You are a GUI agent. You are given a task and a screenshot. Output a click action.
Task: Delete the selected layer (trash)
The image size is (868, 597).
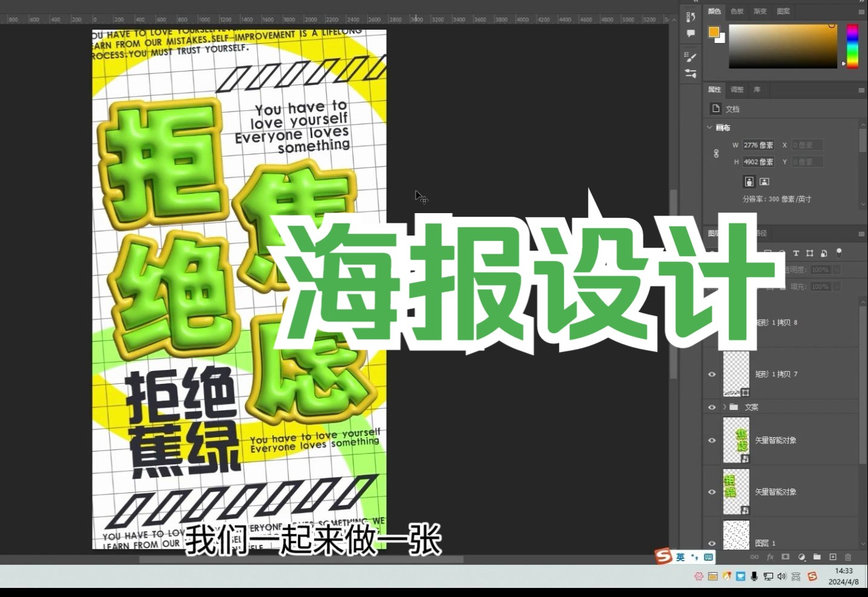click(848, 557)
